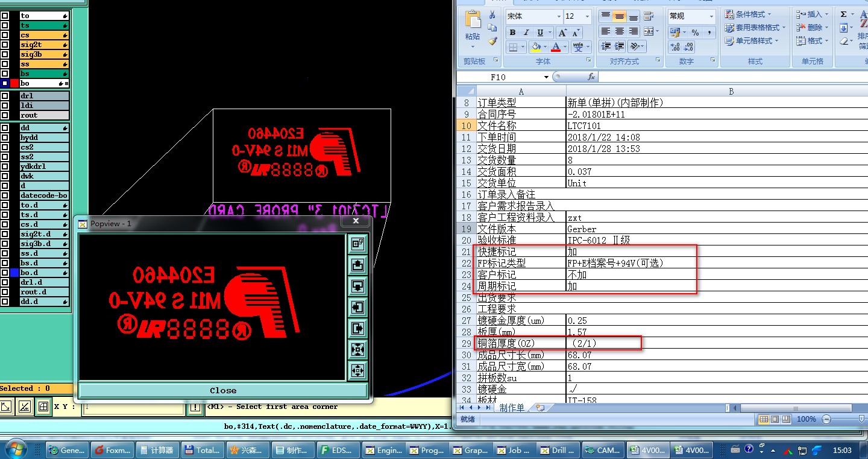Toggle visibility checkbox for layer drl
Screen dimensions: 868x459
coord(5,96)
